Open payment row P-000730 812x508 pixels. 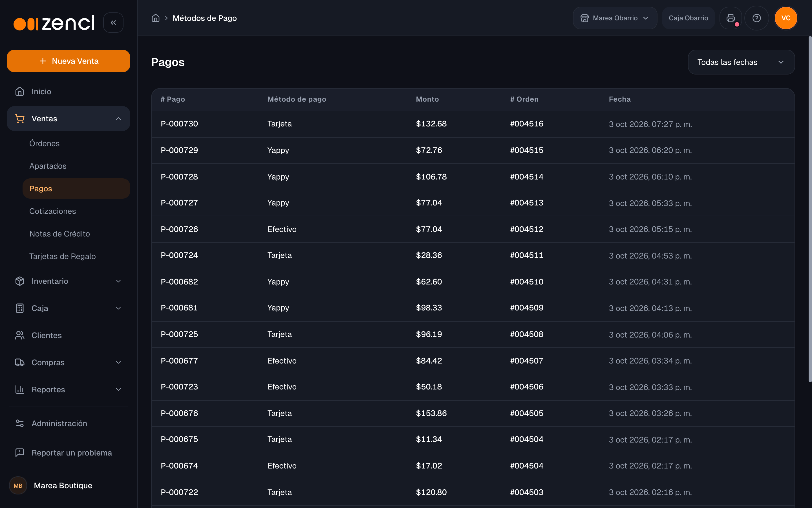pos(473,124)
